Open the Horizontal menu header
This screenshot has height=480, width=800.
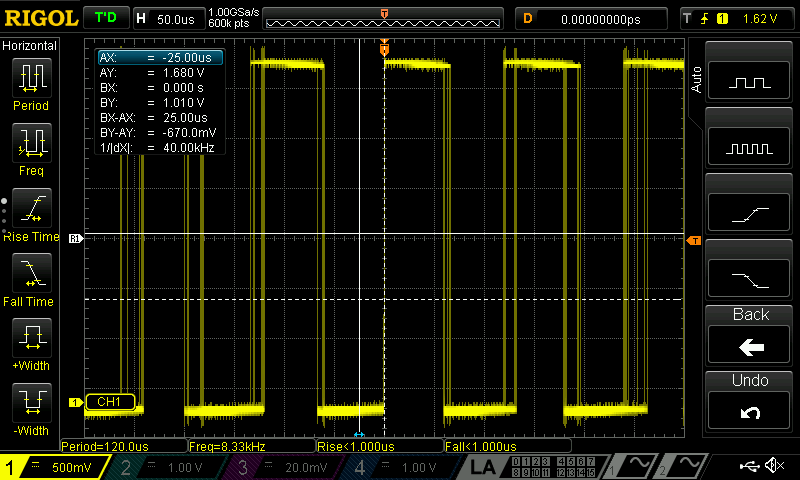(x=30, y=46)
